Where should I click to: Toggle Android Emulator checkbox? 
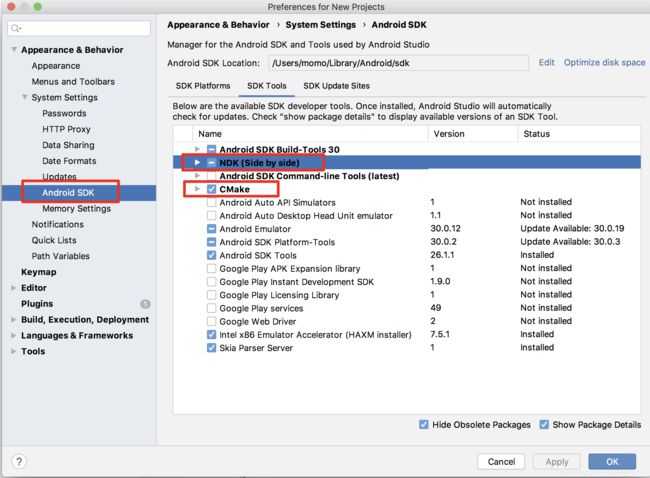211,229
